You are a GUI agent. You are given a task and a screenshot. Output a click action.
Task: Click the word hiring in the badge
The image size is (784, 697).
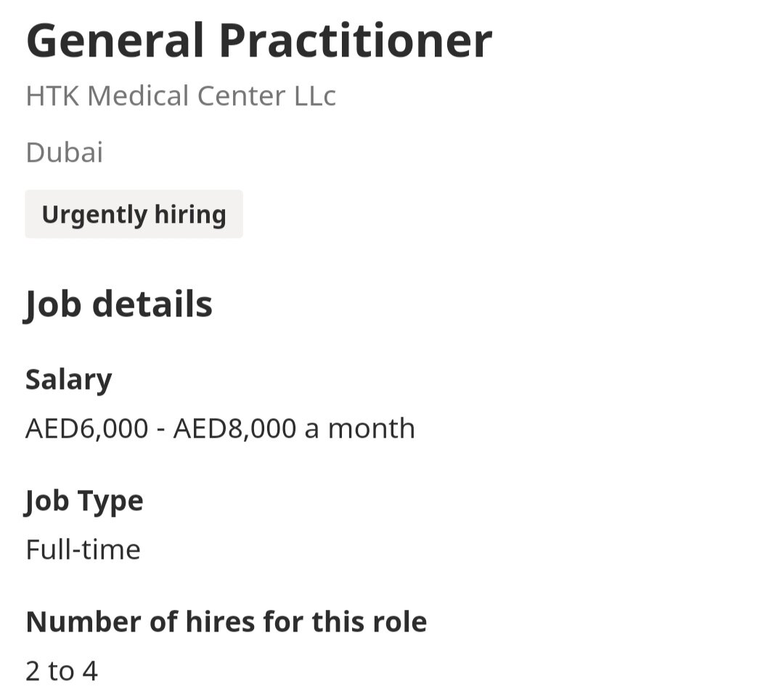(190, 215)
